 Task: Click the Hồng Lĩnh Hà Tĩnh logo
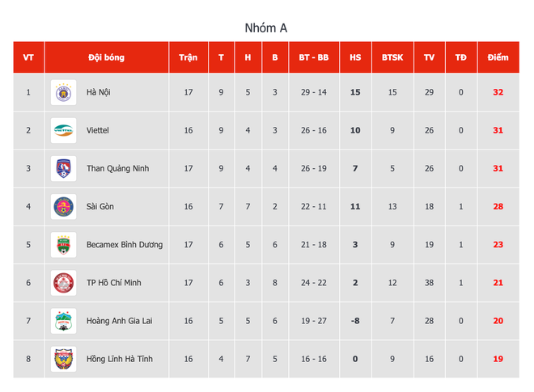(63, 359)
